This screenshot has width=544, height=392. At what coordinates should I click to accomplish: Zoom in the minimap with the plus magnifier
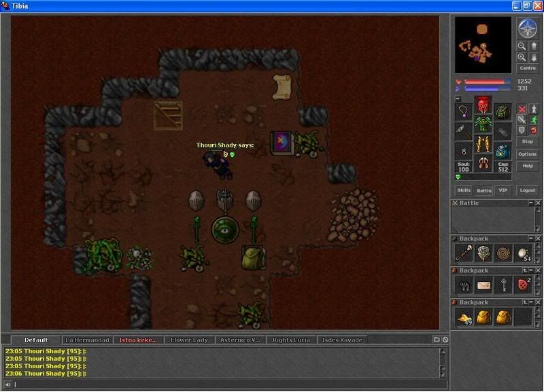point(522,57)
